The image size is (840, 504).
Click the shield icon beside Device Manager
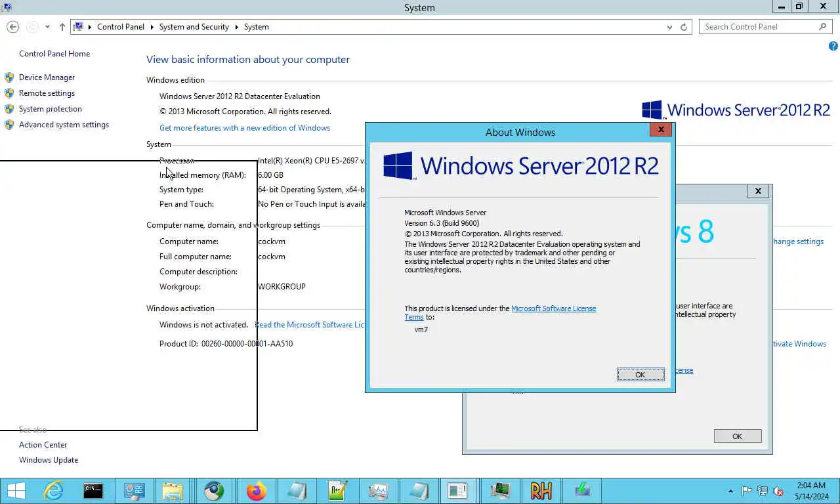point(9,77)
